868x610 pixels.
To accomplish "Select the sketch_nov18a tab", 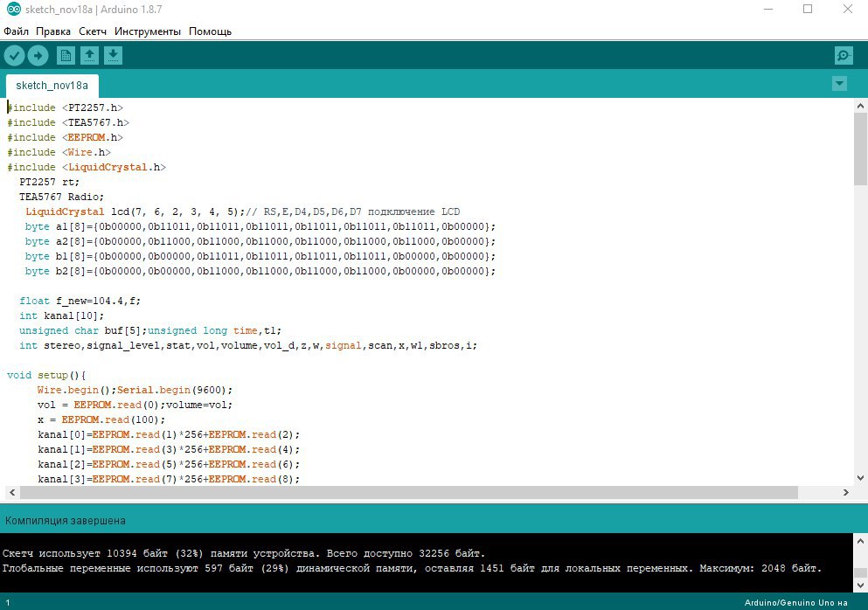I will (52, 86).
